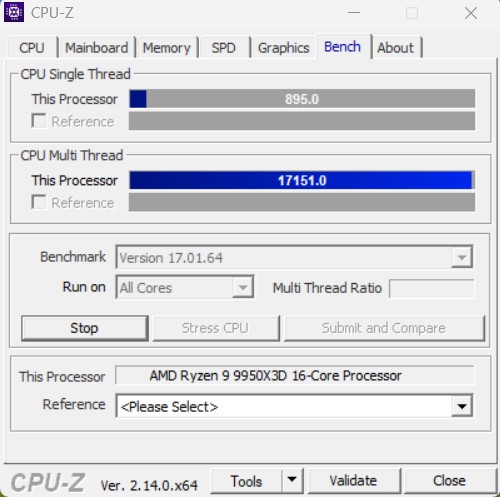Click the Validate button
The height and width of the screenshot is (497, 500).
353,481
